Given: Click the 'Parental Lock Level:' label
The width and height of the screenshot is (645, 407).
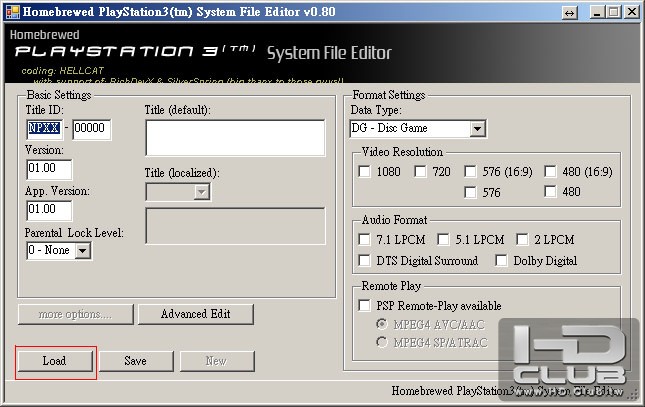Looking at the screenshot, I should 74,233.
